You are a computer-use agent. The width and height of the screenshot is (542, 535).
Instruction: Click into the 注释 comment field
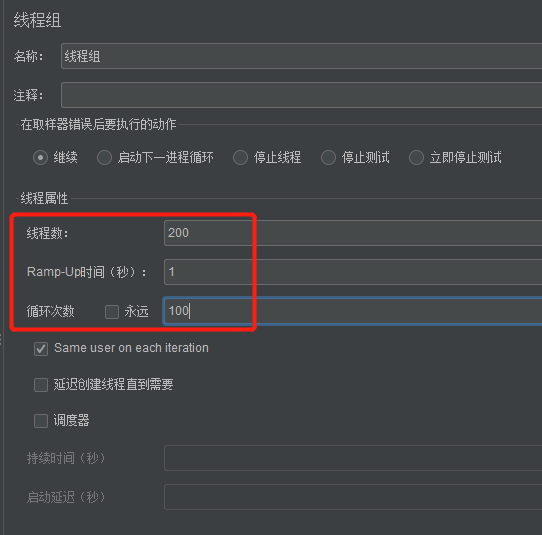tap(301, 95)
